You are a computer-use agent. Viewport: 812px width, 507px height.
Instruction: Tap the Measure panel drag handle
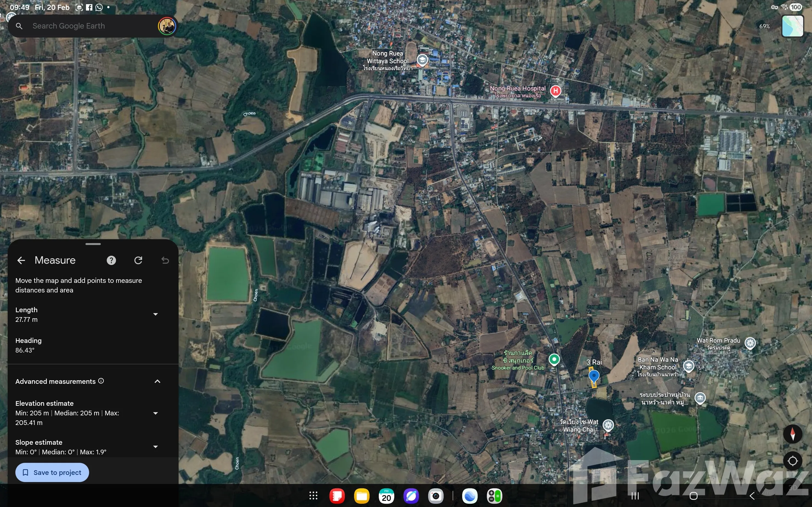point(93,244)
